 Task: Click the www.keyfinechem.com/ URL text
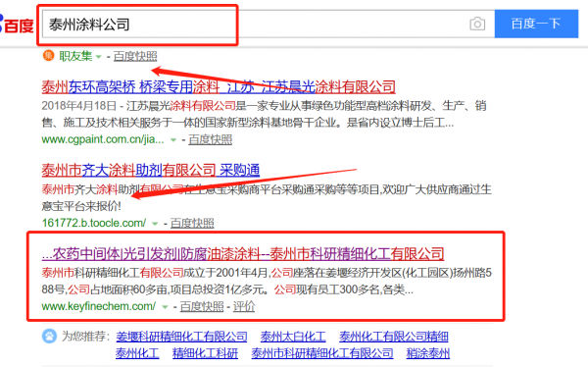99,306
